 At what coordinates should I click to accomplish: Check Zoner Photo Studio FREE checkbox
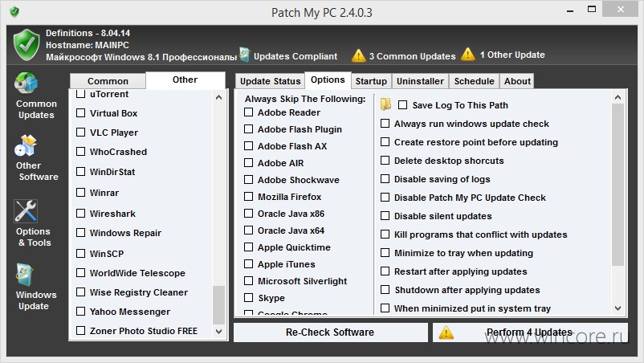click(x=81, y=331)
